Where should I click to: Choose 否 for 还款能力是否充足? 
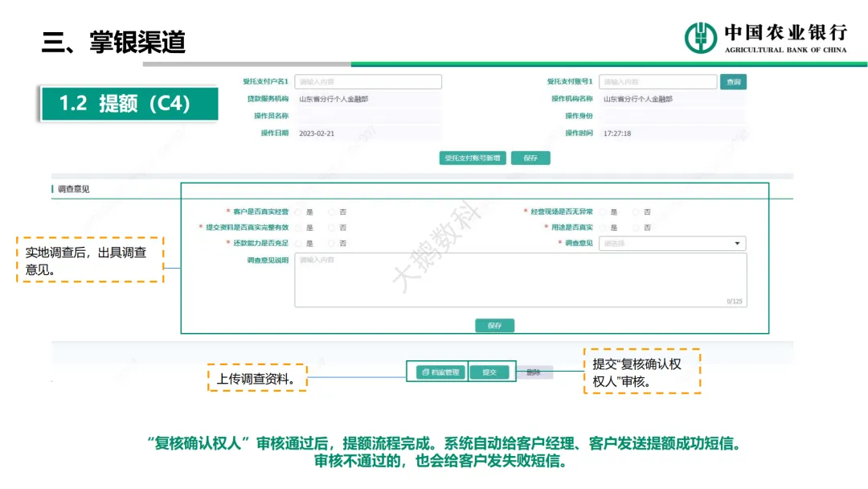coord(332,243)
